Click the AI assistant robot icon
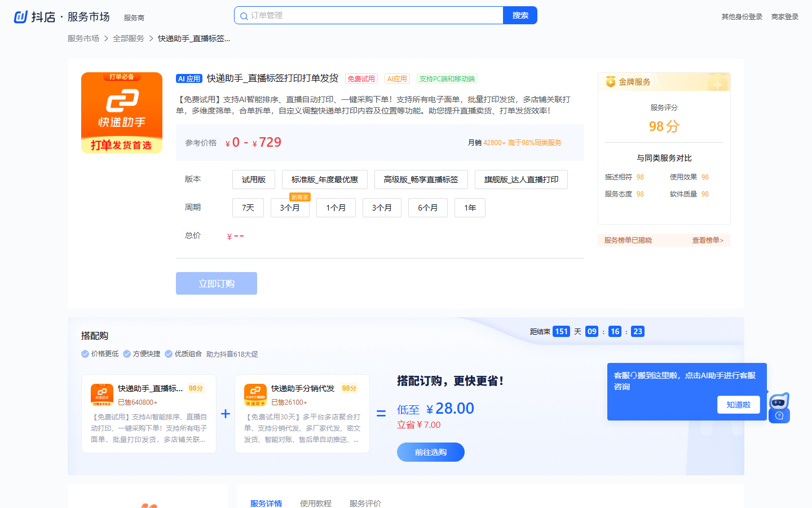This screenshot has height=508, width=812. pyautogui.click(x=779, y=407)
